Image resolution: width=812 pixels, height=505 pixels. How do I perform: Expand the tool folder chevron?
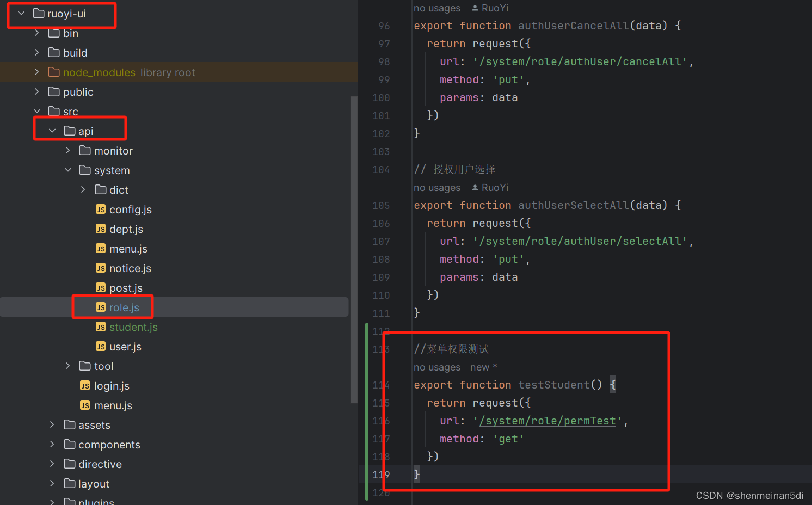[x=68, y=366]
